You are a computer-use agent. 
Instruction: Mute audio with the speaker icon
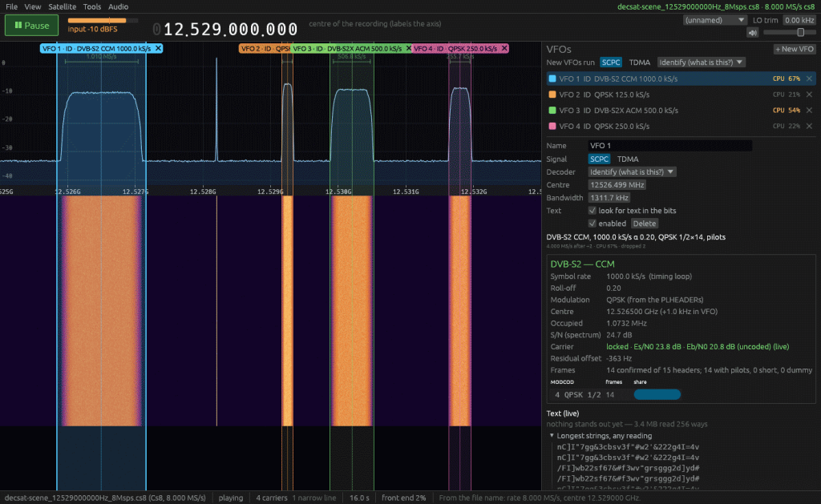[x=752, y=33]
